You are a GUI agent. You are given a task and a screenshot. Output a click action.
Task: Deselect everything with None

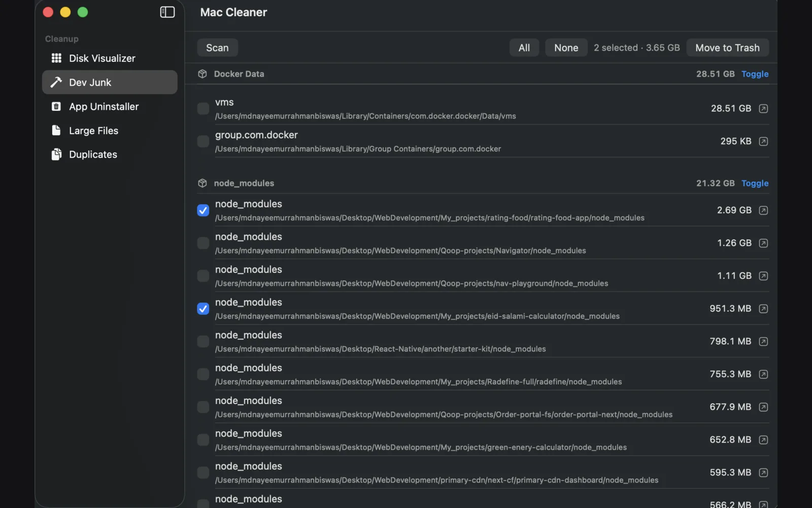(566, 48)
